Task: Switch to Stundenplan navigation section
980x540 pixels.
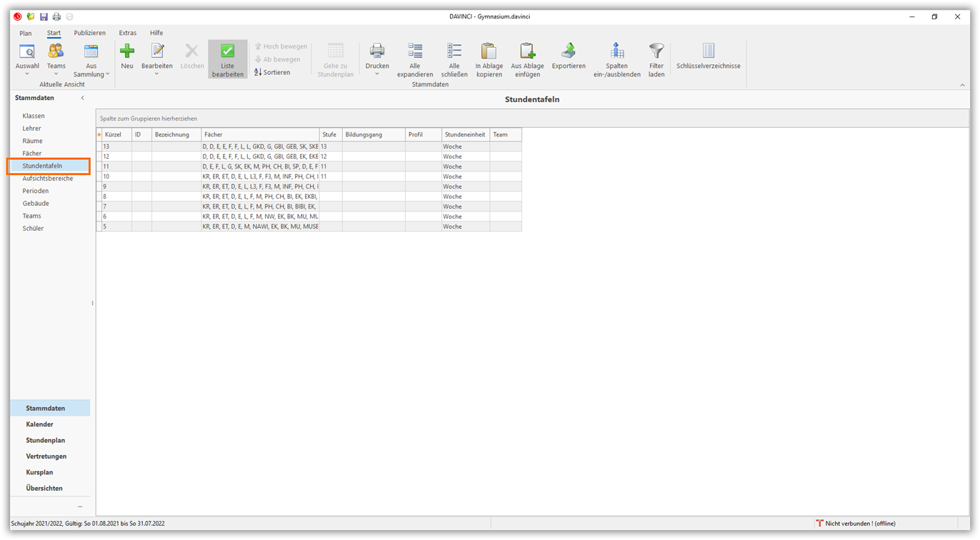Action: (45, 440)
